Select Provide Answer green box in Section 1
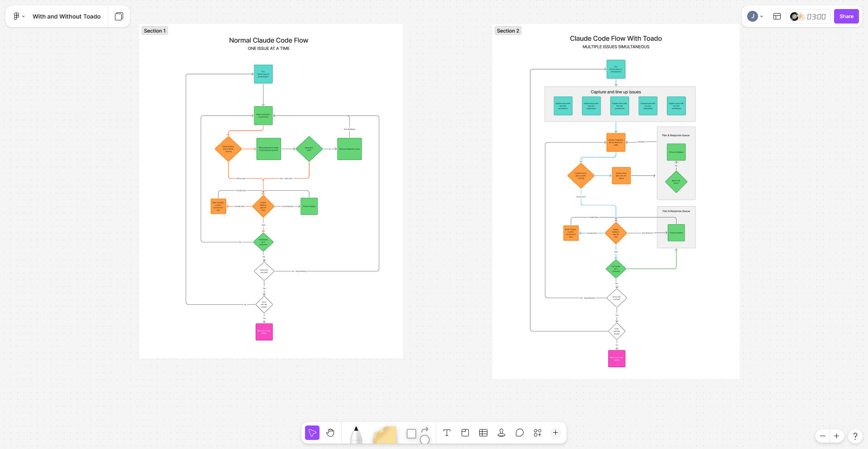Image resolution: width=868 pixels, height=449 pixels. (x=309, y=206)
